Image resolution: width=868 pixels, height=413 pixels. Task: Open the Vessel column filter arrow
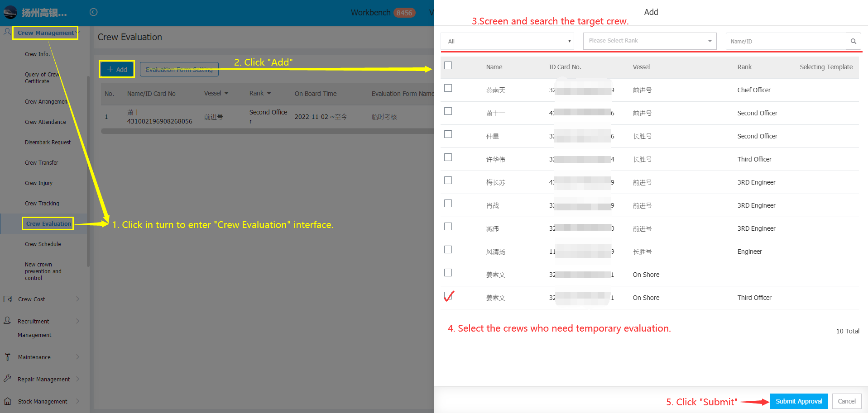[226, 94]
